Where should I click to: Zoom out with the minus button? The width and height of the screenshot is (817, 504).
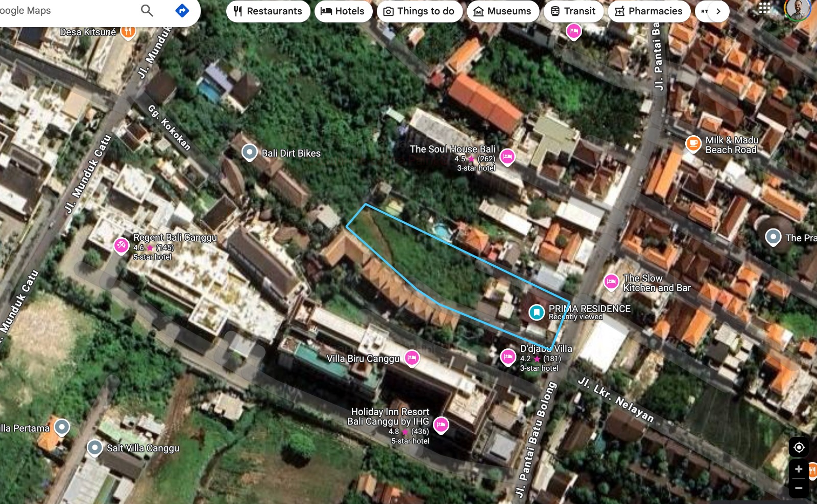pyautogui.click(x=799, y=488)
